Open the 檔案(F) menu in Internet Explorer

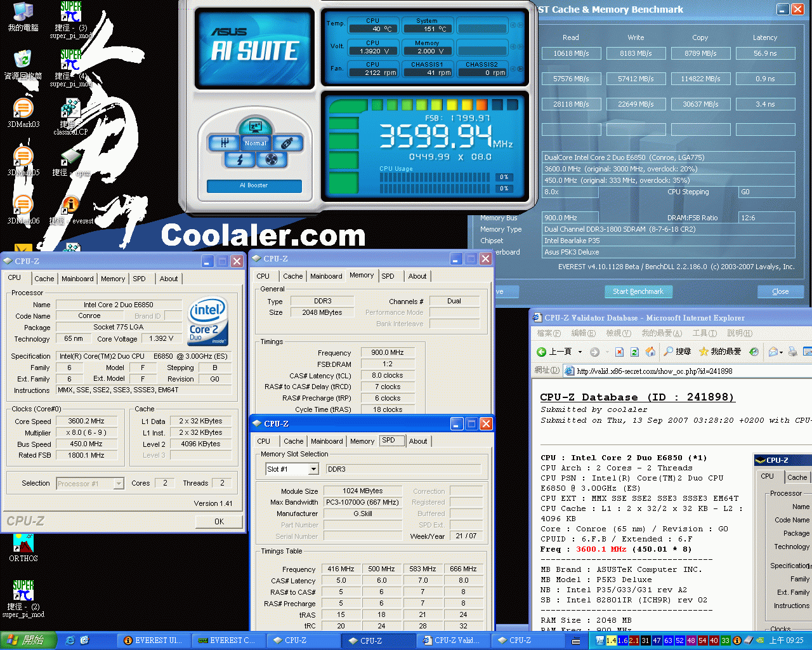click(x=549, y=333)
